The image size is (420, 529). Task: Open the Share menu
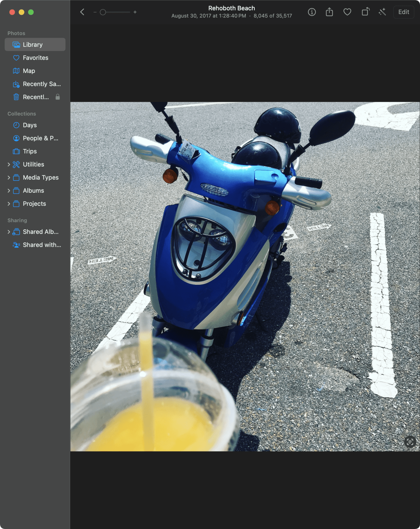[x=329, y=12]
